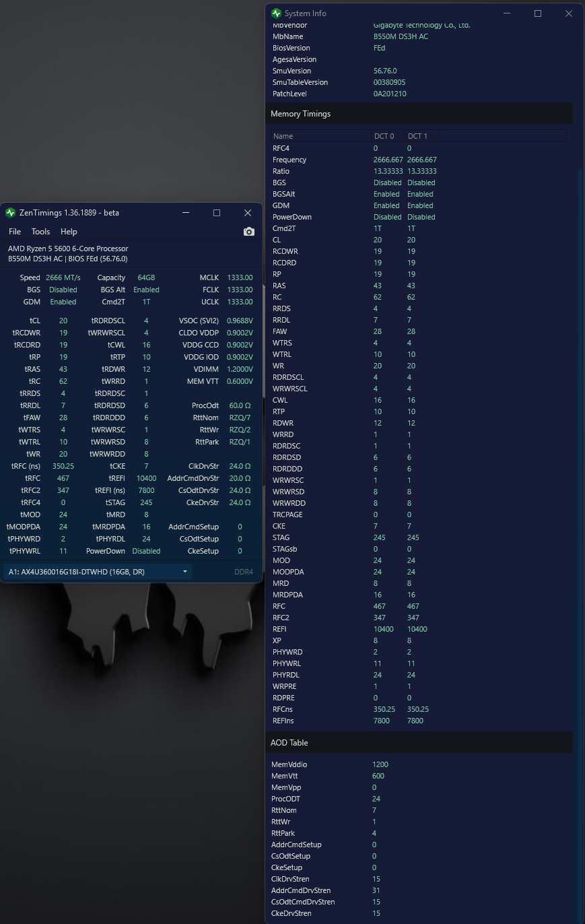Click the ZenTimings app logo icon
The image size is (585, 924).
[10, 213]
